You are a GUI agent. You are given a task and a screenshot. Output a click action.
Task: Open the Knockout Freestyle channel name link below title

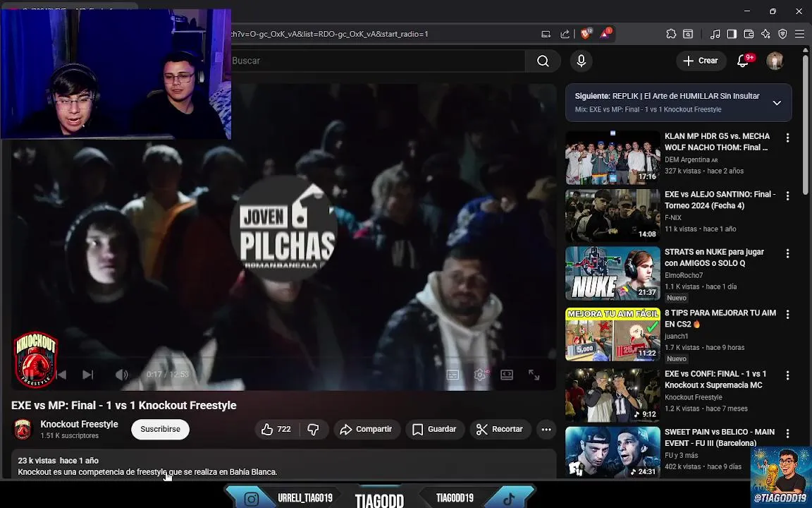click(x=79, y=424)
